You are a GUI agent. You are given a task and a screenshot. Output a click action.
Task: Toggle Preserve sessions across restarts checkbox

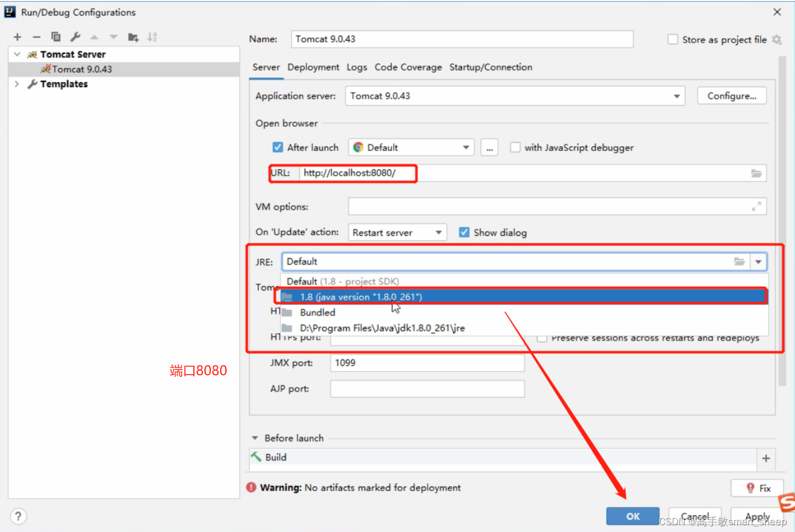pos(542,339)
